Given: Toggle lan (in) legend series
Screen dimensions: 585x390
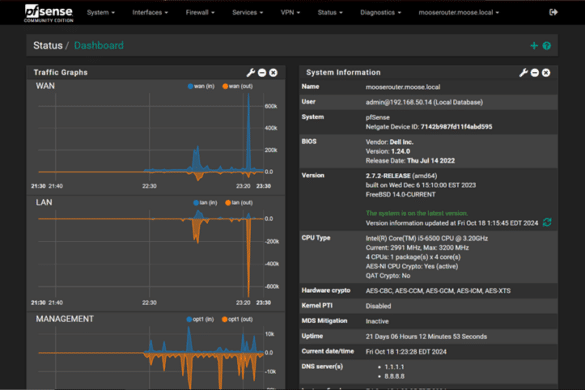Looking at the screenshot, I should point(205,203).
